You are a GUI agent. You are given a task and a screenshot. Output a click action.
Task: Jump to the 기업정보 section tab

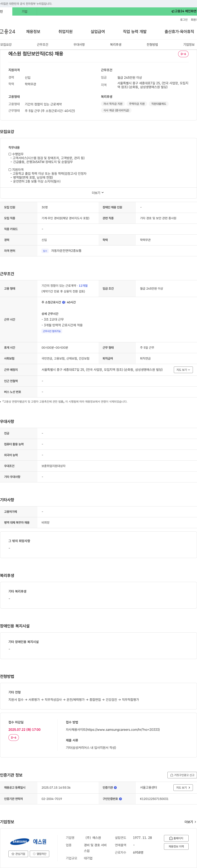[189, 45]
